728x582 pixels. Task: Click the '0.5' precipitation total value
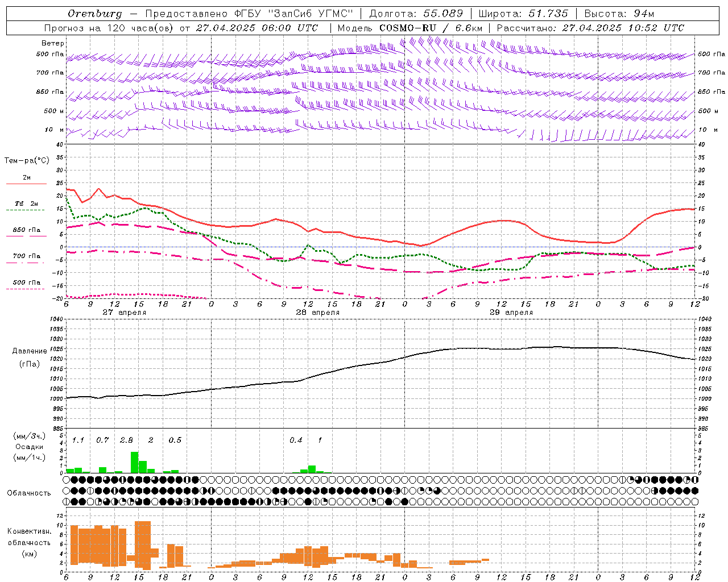[x=175, y=440]
